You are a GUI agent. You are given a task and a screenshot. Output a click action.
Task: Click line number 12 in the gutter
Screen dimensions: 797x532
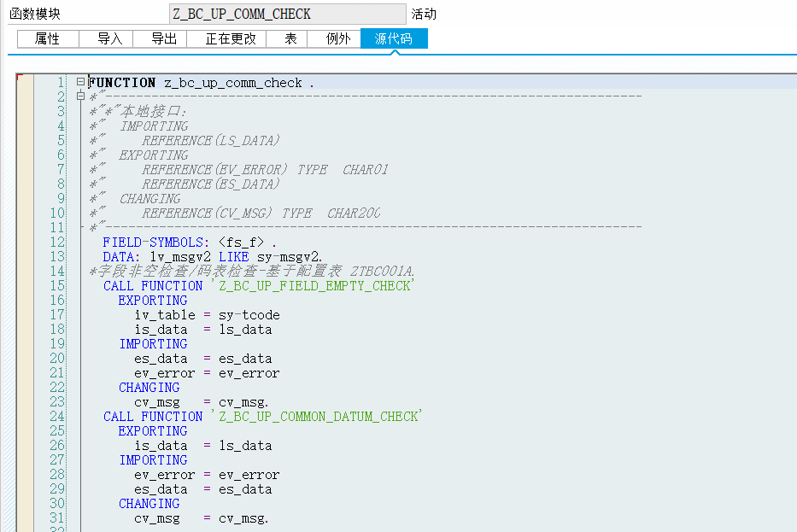(57, 242)
